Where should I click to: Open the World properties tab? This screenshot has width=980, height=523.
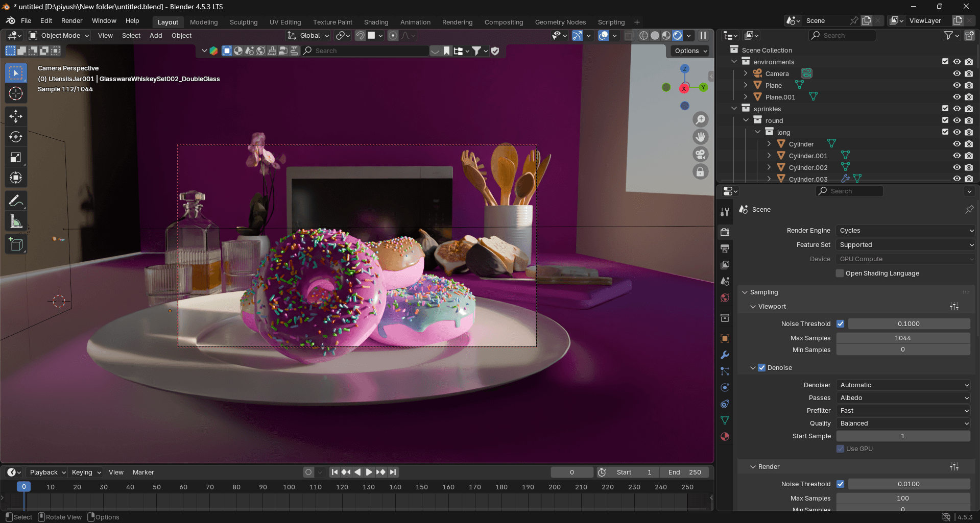[725, 297]
